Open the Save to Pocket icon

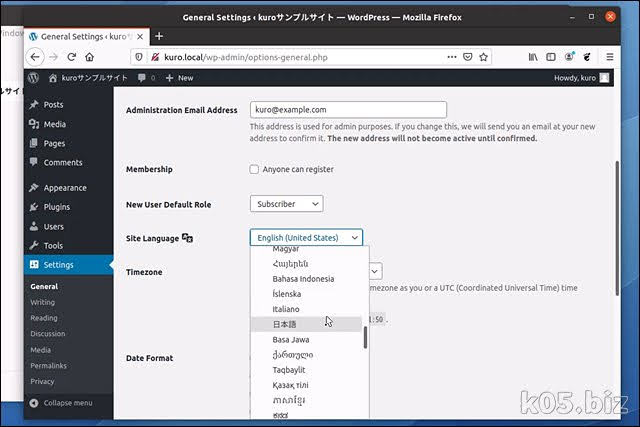468,57
